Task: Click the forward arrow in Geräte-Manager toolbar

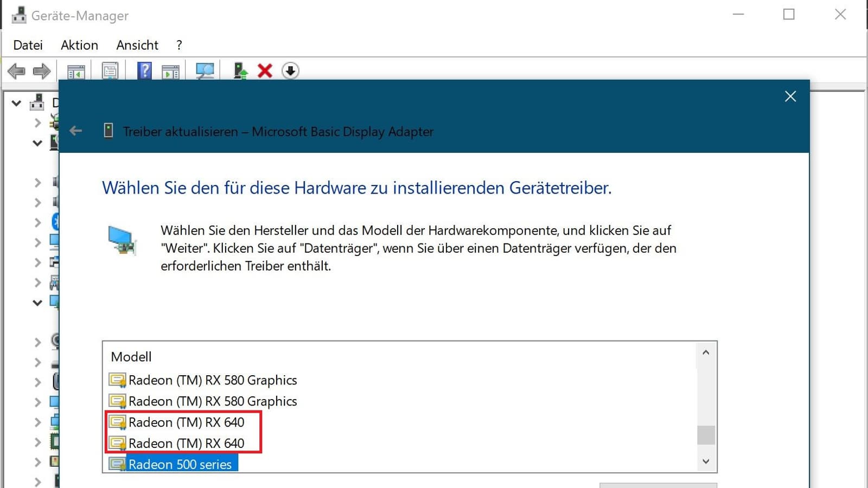Action: [x=42, y=71]
